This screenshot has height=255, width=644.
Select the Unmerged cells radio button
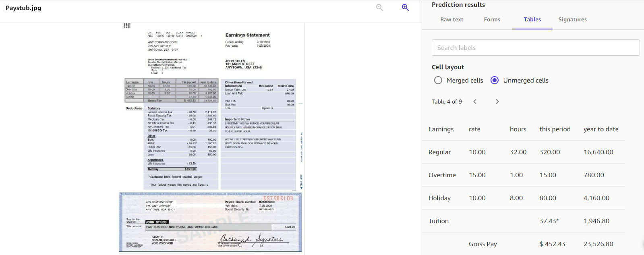point(495,80)
